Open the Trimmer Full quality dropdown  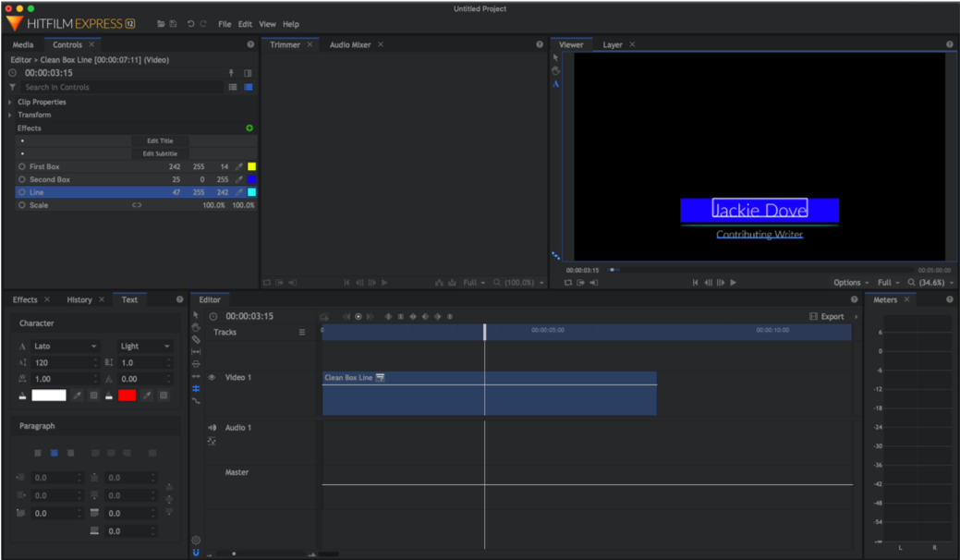tap(474, 282)
